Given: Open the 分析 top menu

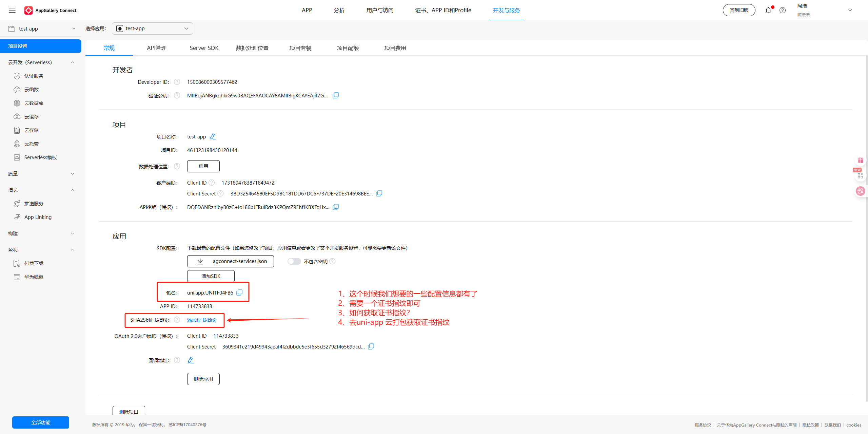Looking at the screenshot, I should pos(339,10).
